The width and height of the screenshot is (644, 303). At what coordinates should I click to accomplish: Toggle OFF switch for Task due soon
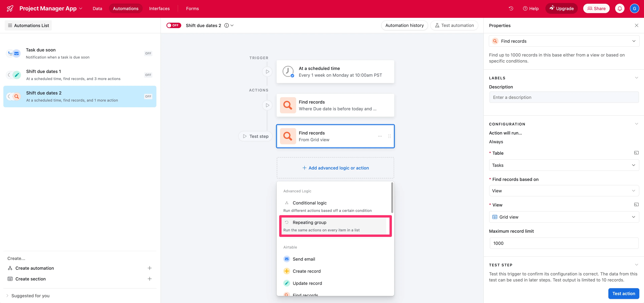point(148,53)
